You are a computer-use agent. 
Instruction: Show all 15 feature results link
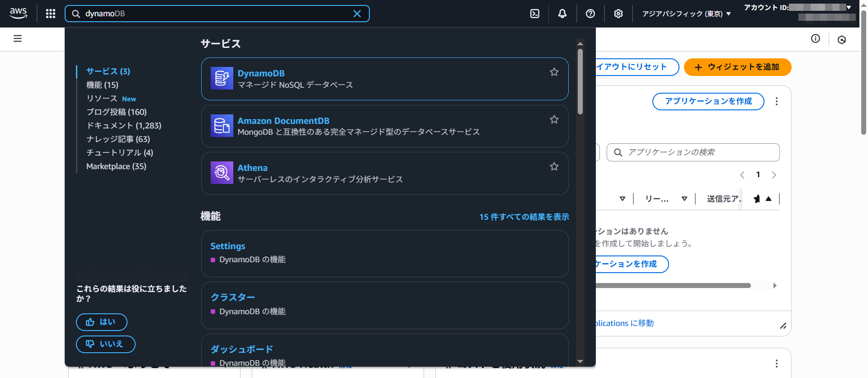524,217
